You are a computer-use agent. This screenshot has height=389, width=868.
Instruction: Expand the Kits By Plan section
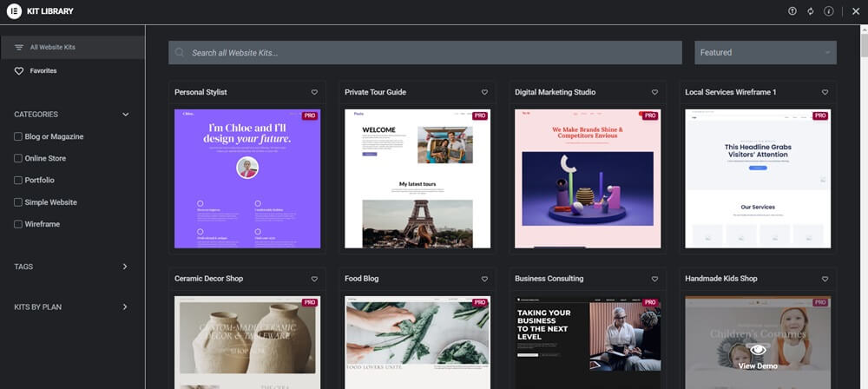(x=125, y=307)
